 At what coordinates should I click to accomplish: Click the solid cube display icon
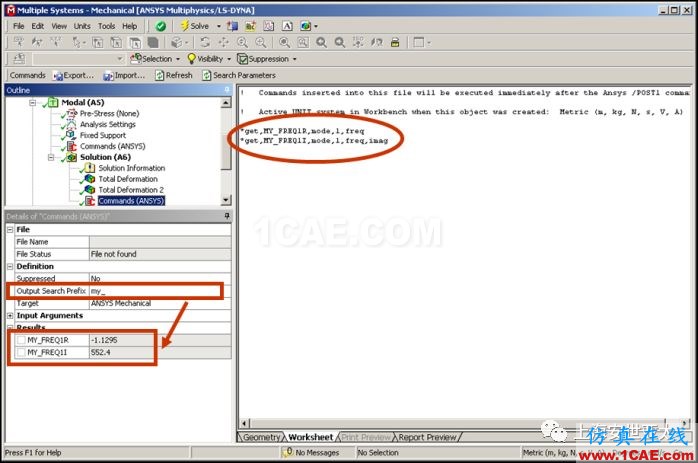(153, 43)
